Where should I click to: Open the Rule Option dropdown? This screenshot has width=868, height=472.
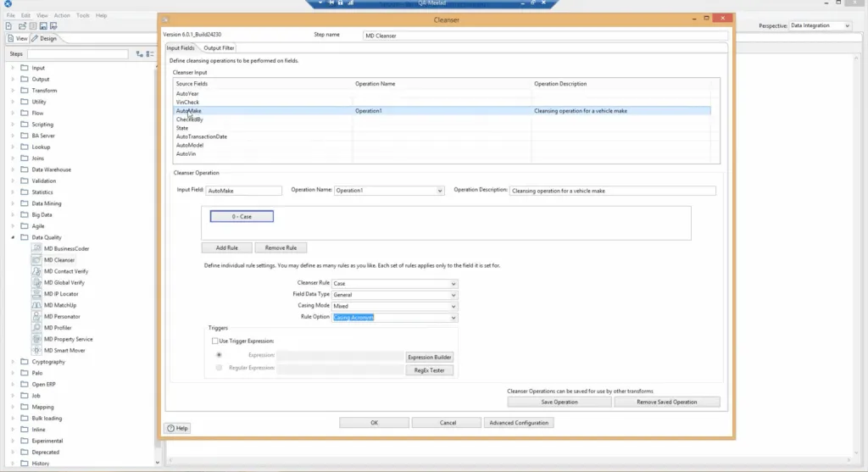453,318
